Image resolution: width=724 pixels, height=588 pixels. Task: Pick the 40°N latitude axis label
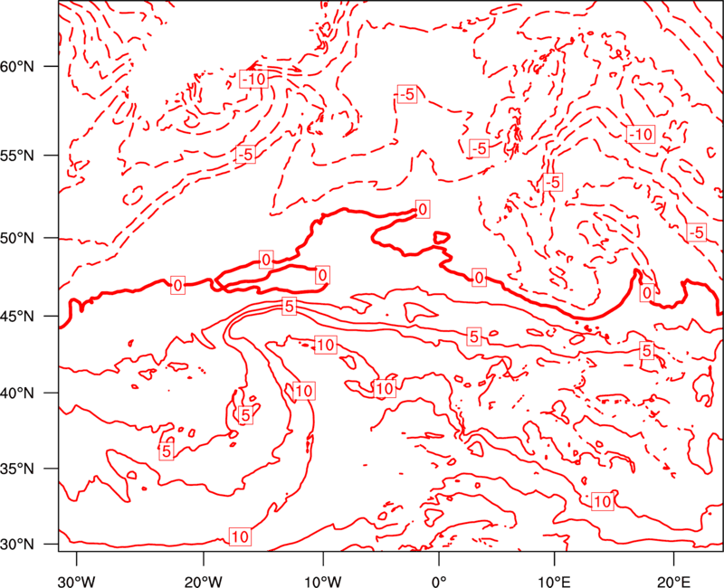click(17, 394)
